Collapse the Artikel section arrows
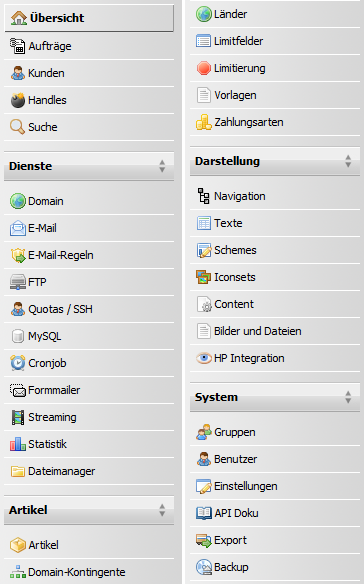 (x=162, y=510)
